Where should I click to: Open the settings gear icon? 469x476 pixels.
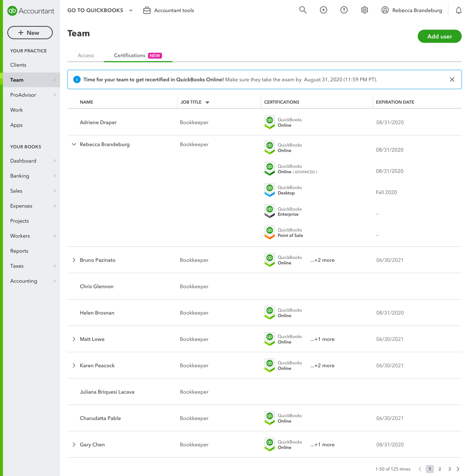(364, 10)
